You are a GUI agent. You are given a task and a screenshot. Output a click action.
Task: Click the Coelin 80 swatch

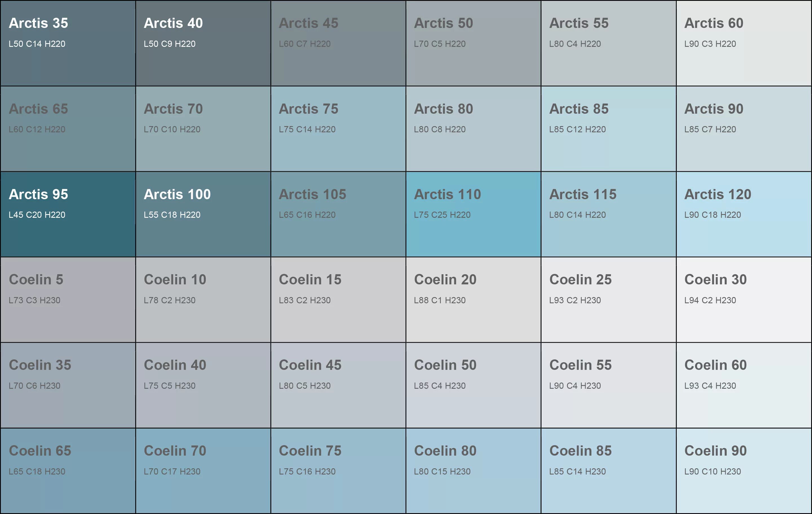(474, 471)
